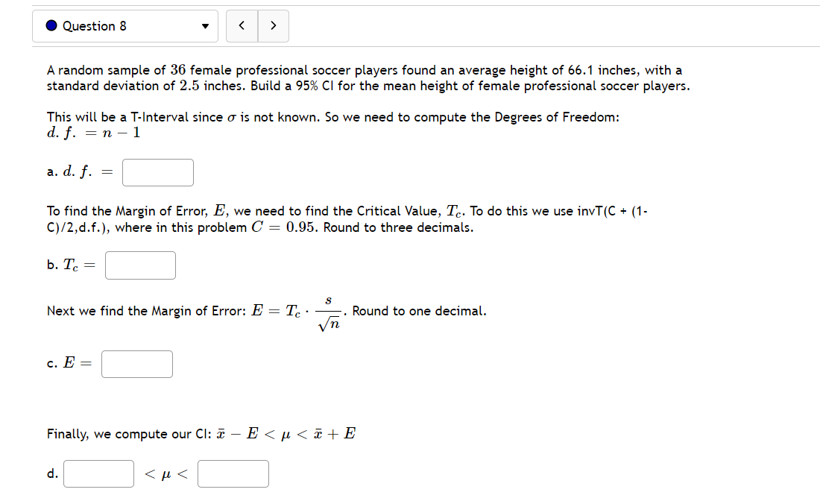Image resolution: width=820 pixels, height=504 pixels.
Task: Go to the previous question with the left chevron
Action: click(241, 25)
